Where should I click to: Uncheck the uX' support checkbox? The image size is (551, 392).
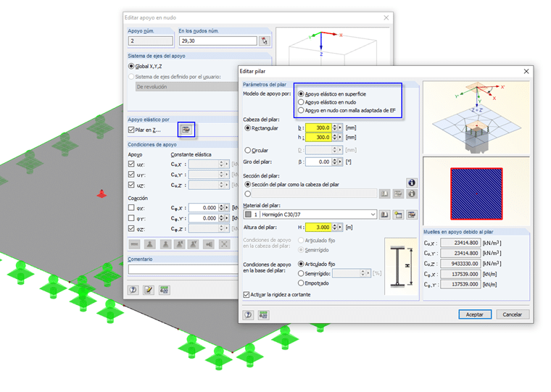click(x=131, y=164)
